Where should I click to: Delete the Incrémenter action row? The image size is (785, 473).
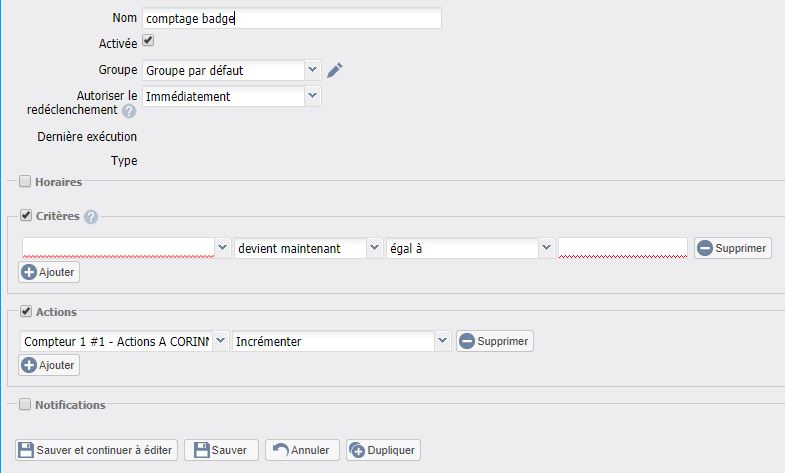[x=494, y=341]
